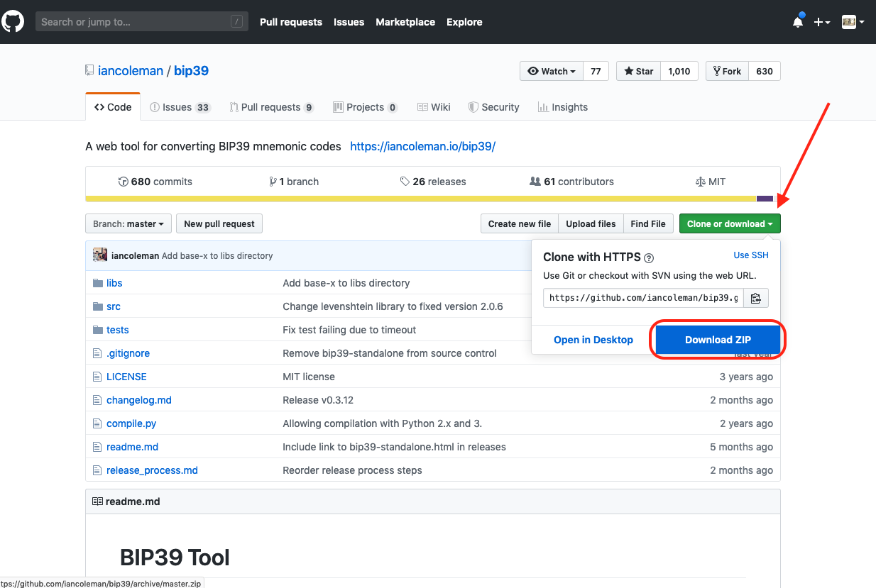876x588 pixels.
Task: Open changelog.md file
Action: [139, 400]
